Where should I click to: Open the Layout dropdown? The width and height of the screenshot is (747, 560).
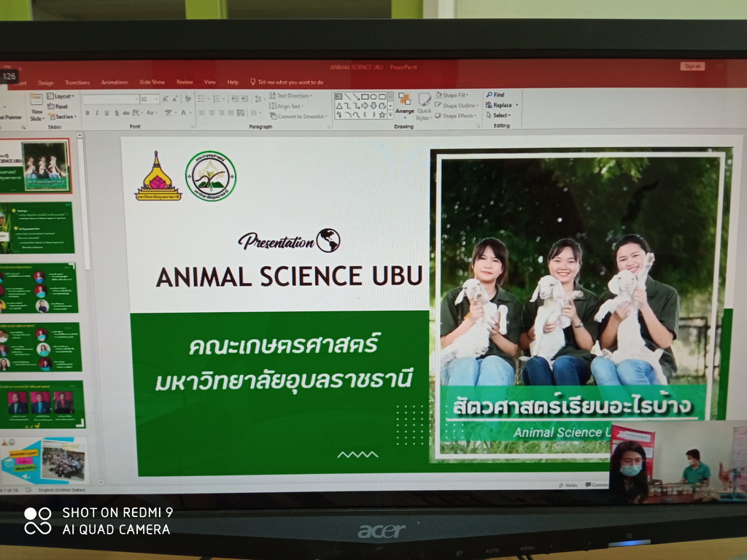point(61,96)
